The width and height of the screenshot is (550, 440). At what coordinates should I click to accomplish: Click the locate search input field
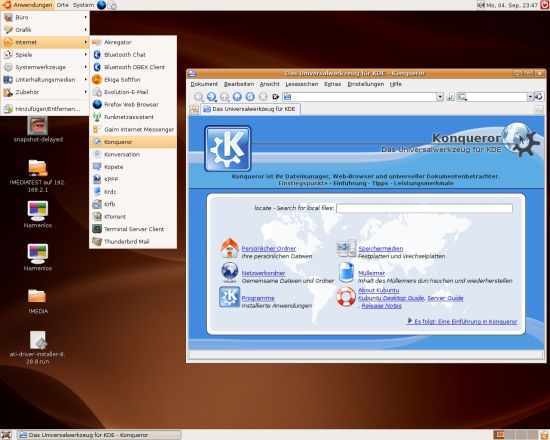424,208
